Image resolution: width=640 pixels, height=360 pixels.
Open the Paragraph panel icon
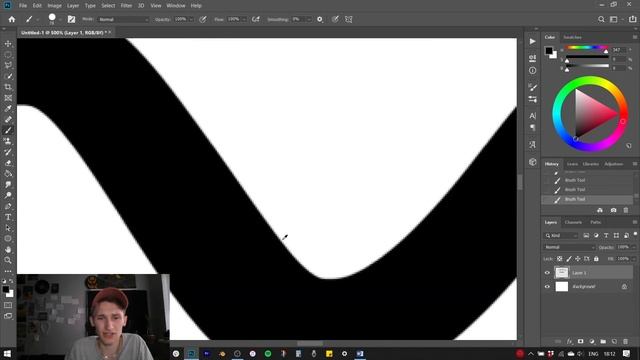pos(532,128)
